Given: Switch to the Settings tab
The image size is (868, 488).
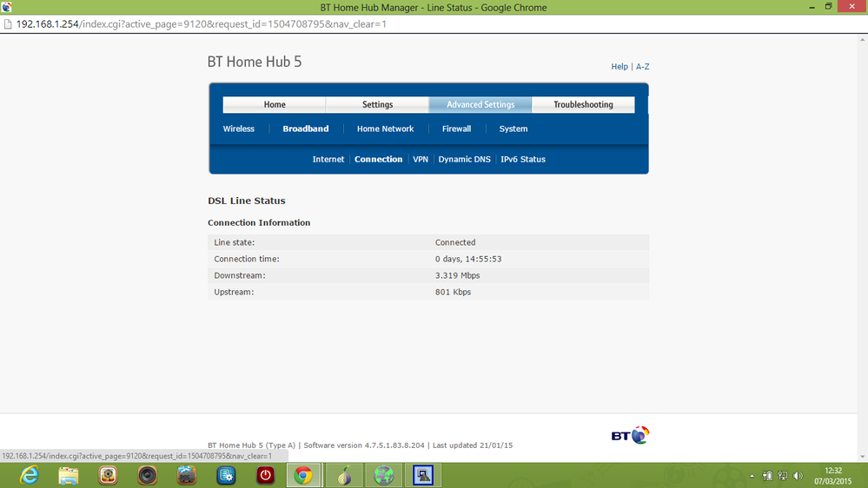Looking at the screenshot, I should (x=378, y=104).
